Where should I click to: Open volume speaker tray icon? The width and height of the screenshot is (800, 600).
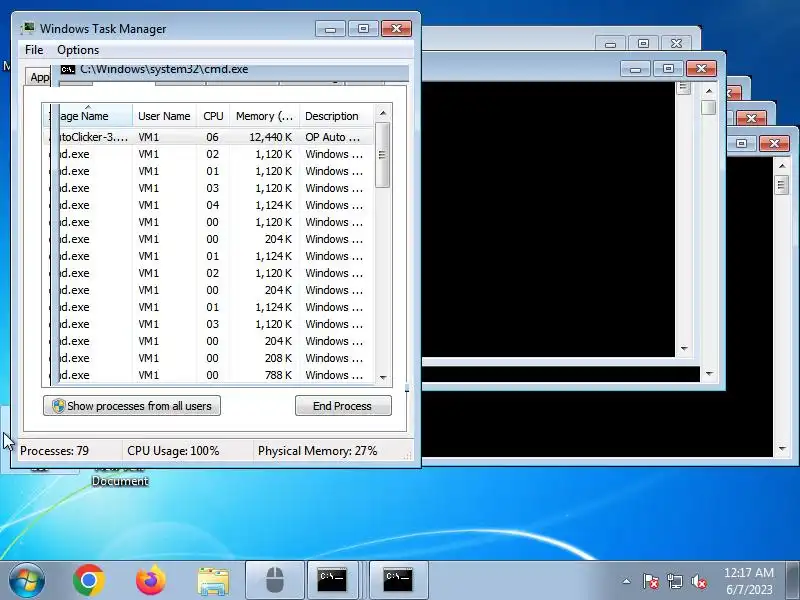[698, 581]
